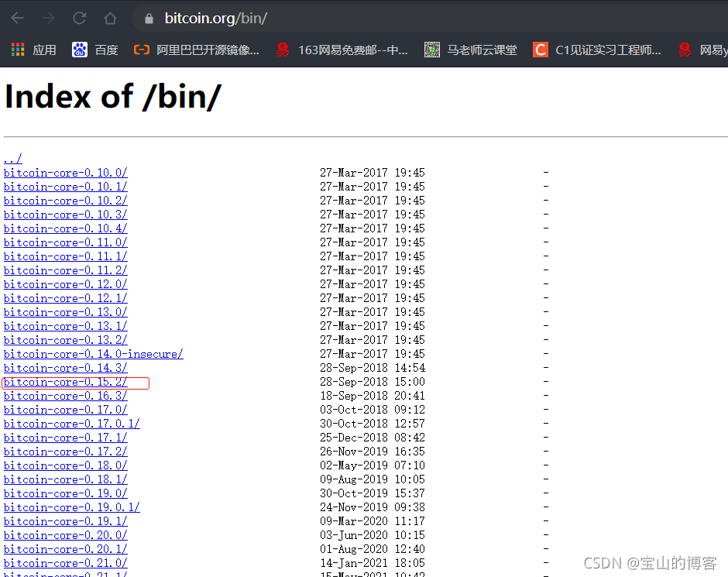Viewport: 728px width, 577px height.
Task: Open the C1见证实习工程师 bookmark
Action: (x=597, y=50)
